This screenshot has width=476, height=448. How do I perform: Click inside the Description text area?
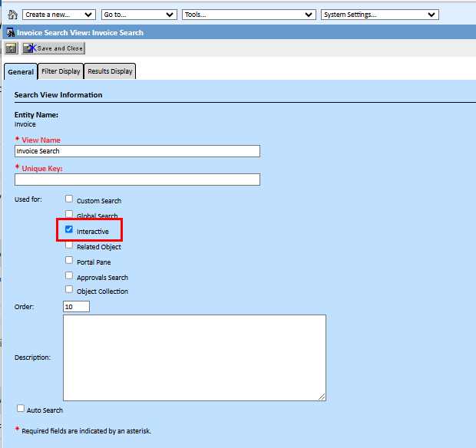(x=194, y=357)
